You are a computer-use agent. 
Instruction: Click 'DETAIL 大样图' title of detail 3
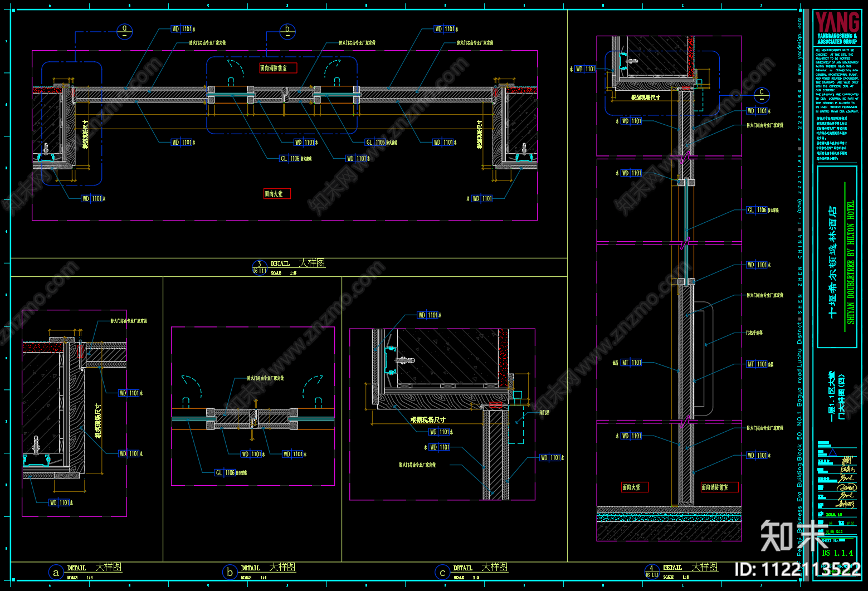point(298,263)
